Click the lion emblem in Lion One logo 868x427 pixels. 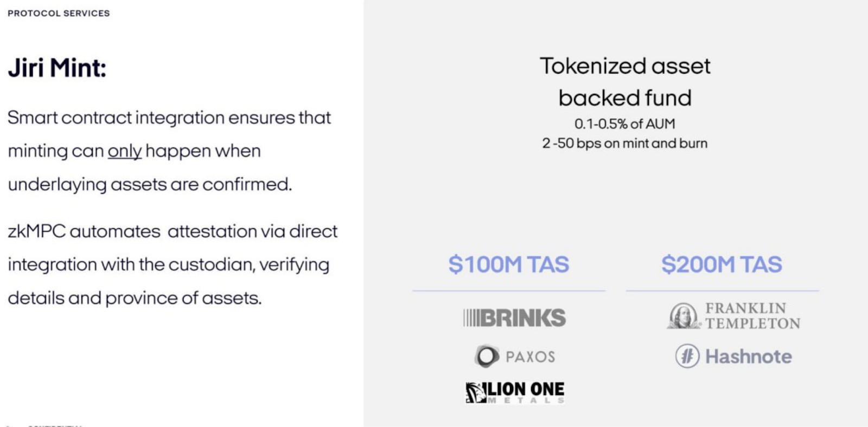pos(476,392)
